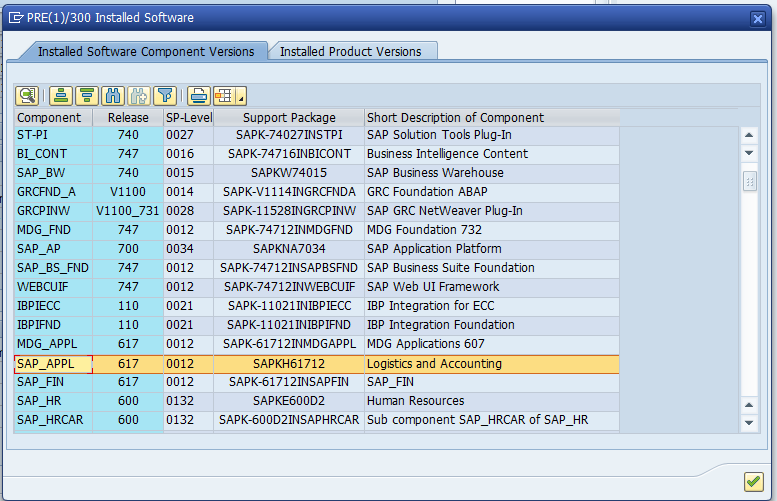Viewport: 777px width, 501px height.
Task: Sort the list in descending order
Action: tap(86, 96)
